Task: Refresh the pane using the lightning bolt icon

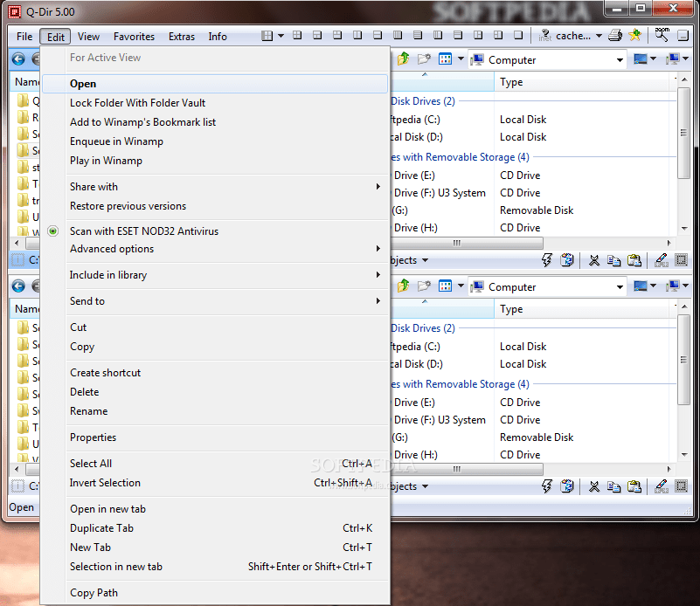Action: (546, 259)
